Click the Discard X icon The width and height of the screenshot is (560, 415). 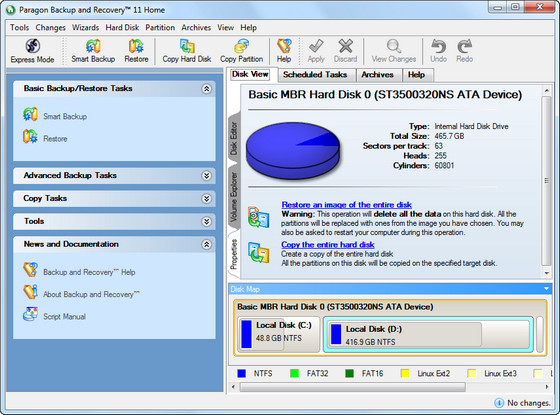point(345,45)
